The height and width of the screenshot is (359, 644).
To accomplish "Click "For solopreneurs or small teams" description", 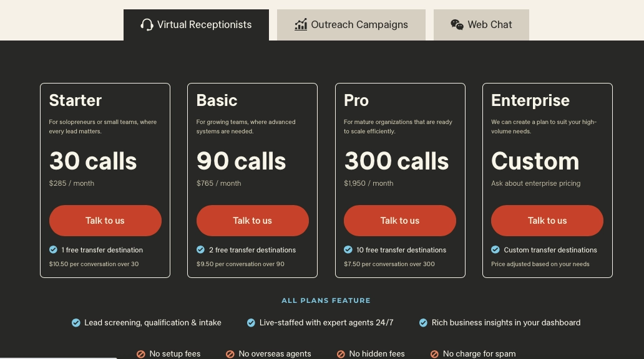I will [x=103, y=127].
